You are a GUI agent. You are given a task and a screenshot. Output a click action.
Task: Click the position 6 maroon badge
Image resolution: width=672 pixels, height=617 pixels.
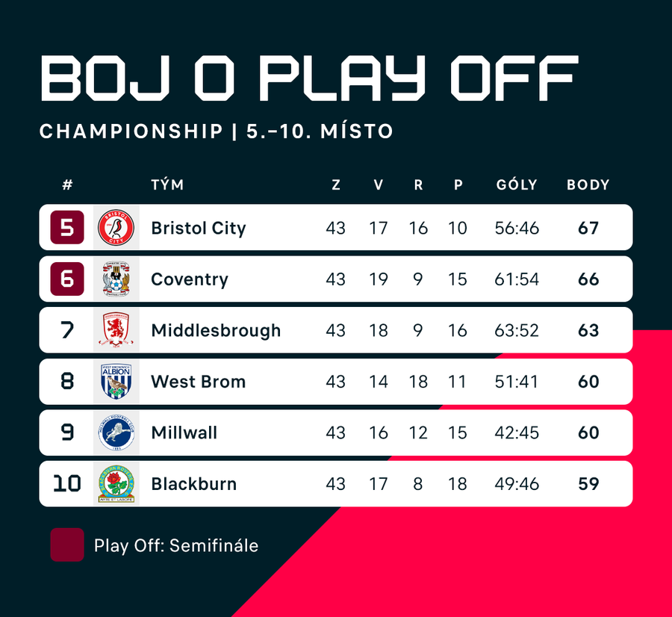[x=67, y=279]
